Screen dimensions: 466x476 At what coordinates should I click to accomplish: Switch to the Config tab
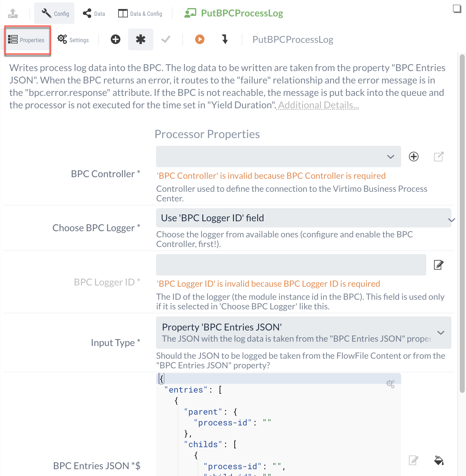tap(54, 13)
